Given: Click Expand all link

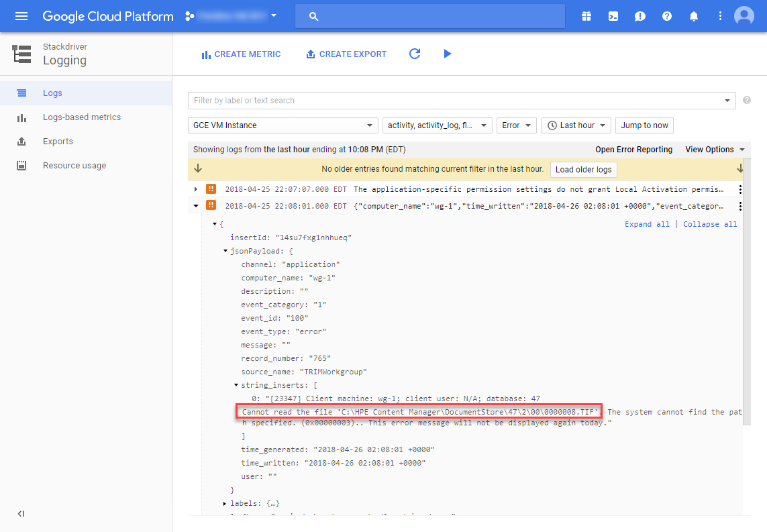Looking at the screenshot, I should click(x=647, y=224).
